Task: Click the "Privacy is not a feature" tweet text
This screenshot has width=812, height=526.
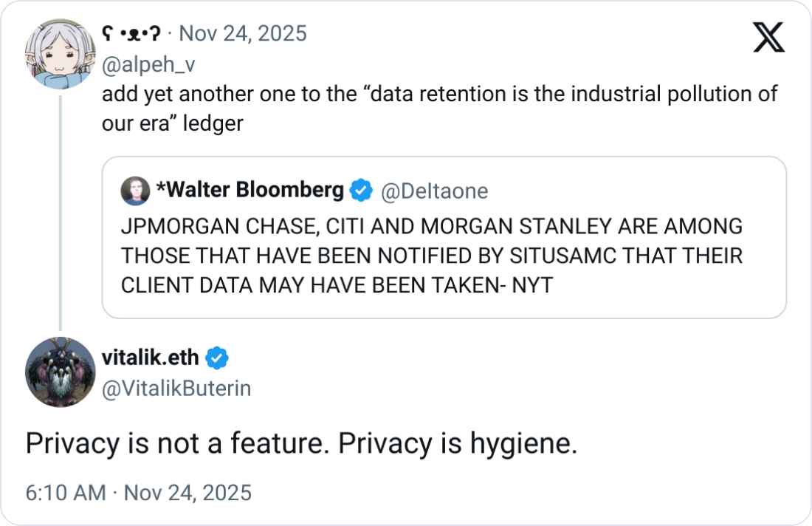Action: click(x=300, y=443)
